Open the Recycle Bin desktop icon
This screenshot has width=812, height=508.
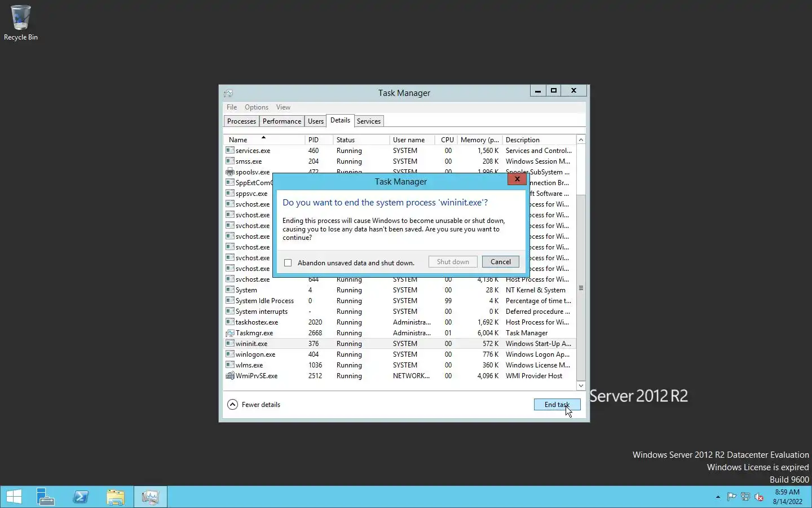pos(21,23)
